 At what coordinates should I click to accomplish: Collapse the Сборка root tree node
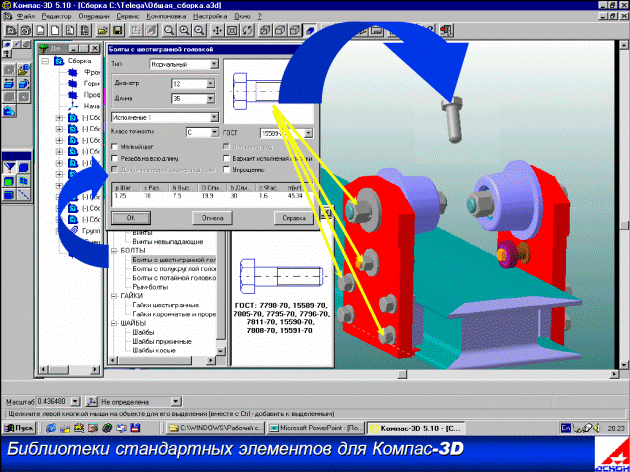click(x=45, y=61)
